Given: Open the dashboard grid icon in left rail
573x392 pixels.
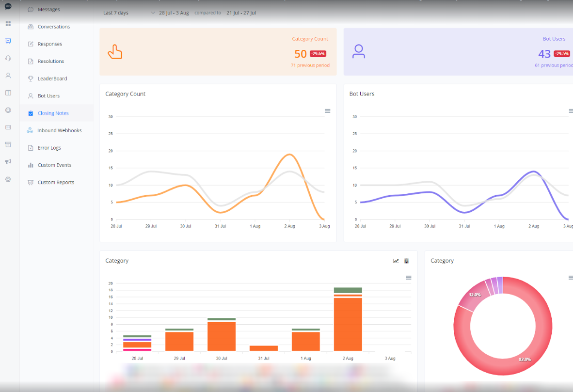Looking at the screenshot, I should click(8, 24).
